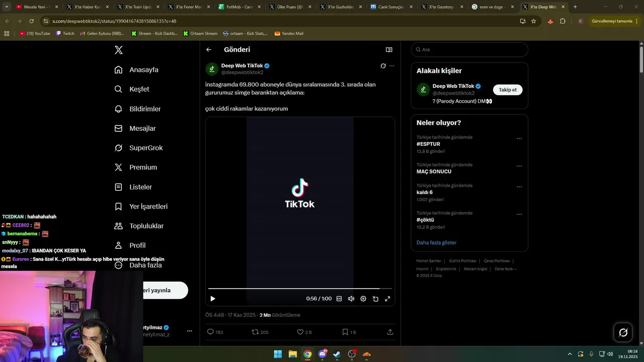Seek on the video progress bar

[300, 289]
